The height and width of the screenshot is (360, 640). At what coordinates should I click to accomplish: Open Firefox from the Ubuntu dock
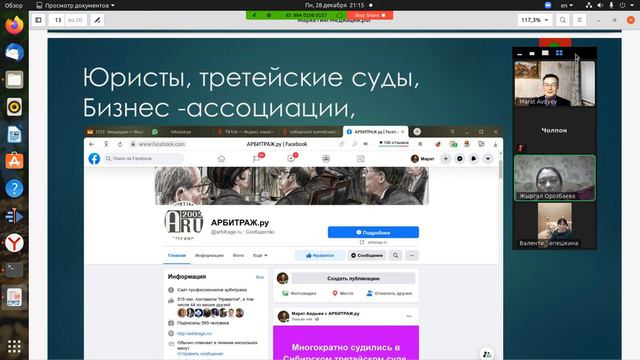pos(14,24)
